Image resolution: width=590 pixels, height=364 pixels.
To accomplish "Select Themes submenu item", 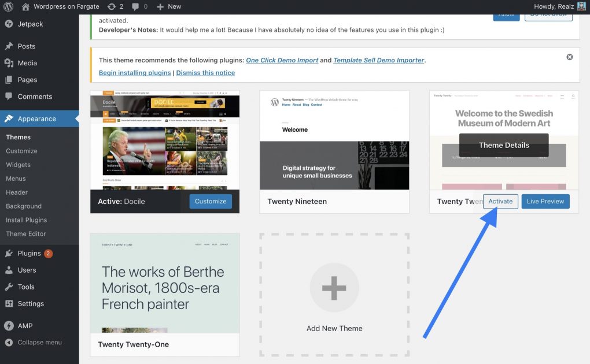I will [18, 137].
